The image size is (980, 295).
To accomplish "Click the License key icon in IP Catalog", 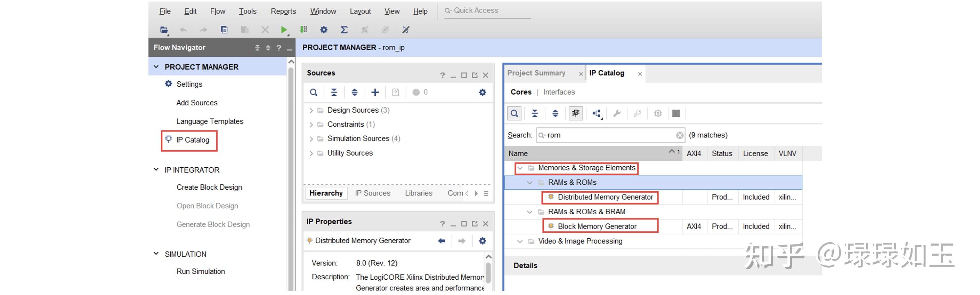I will (637, 113).
